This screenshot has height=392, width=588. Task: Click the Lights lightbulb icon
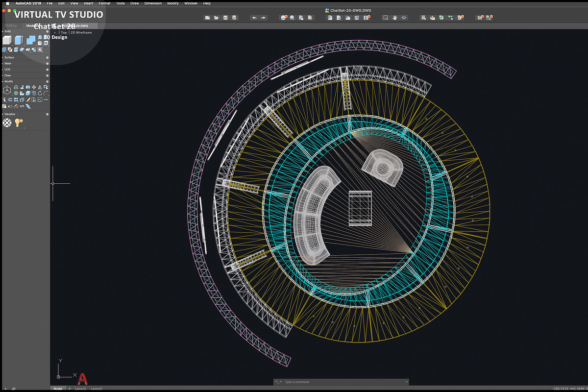(x=19, y=122)
